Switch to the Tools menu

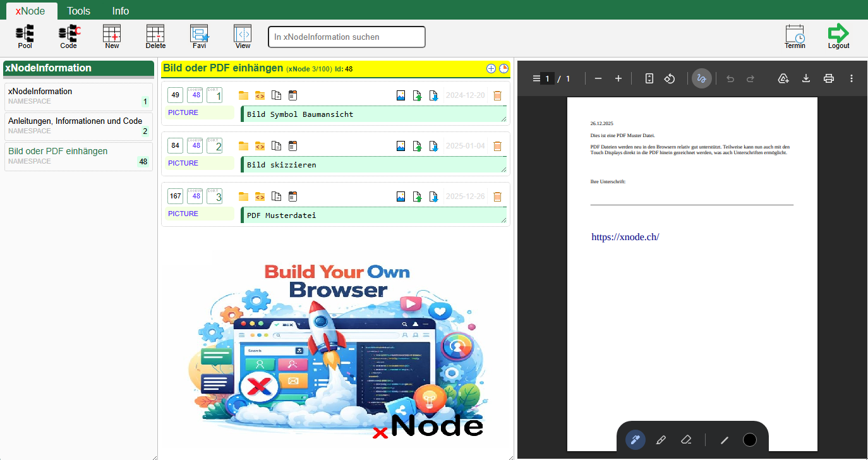coord(78,11)
